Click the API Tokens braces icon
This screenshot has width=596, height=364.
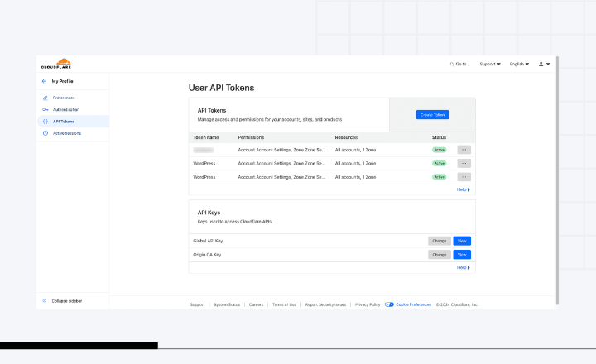45,122
